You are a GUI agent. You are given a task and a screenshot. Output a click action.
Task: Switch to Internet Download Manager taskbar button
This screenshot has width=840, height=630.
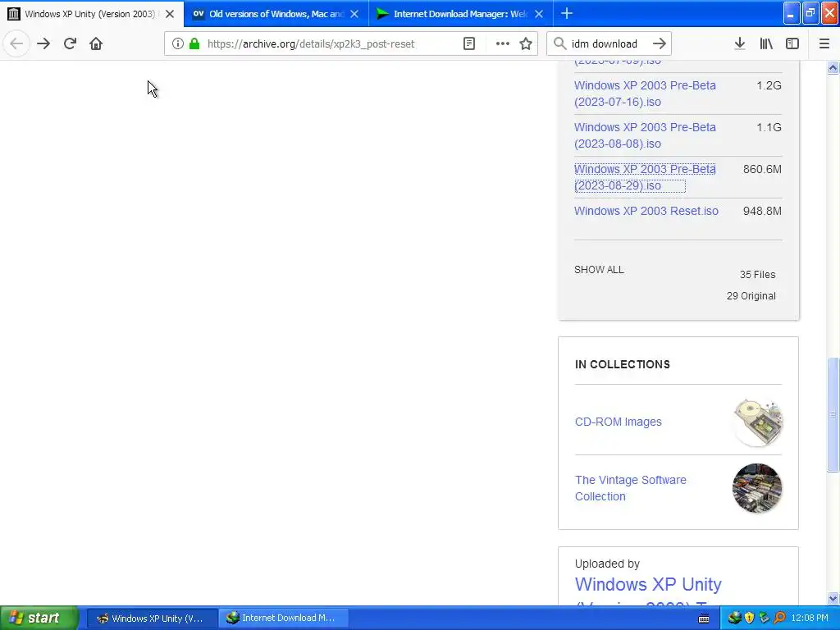[x=283, y=619]
